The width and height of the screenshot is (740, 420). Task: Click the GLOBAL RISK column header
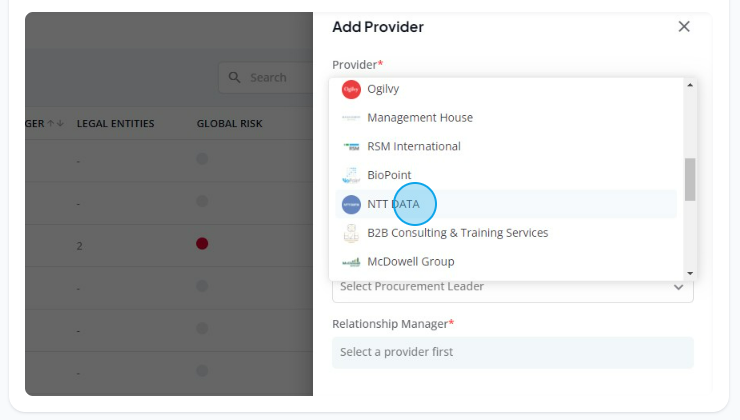click(230, 124)
